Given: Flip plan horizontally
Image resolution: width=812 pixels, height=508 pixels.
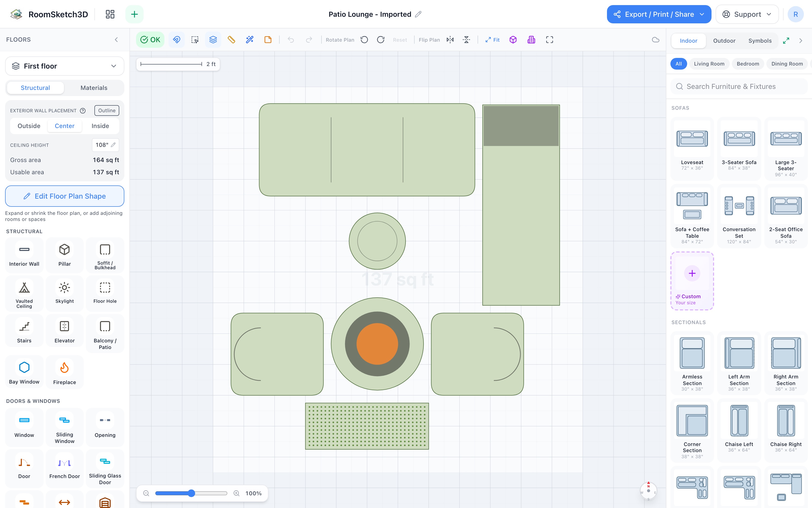Looking at the screenshot, I should point(450,40).
